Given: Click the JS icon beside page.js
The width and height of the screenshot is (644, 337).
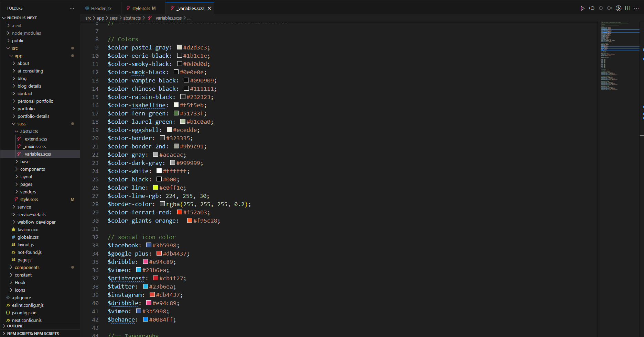Looking at the screenshot, I should [13, 260].
